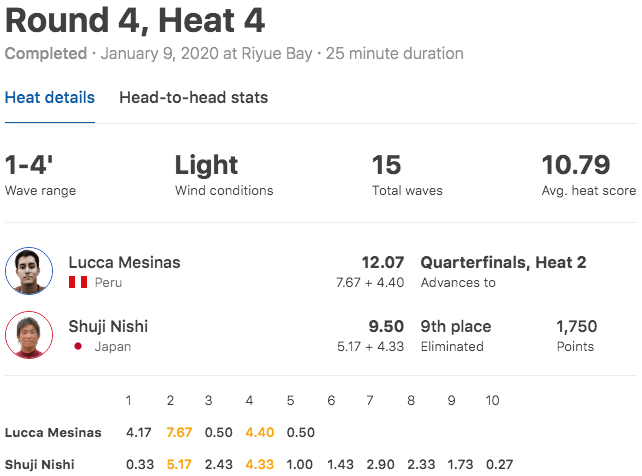
Task: Switch to the Head-to-head stats tab
Action: [x=193, y=98]
